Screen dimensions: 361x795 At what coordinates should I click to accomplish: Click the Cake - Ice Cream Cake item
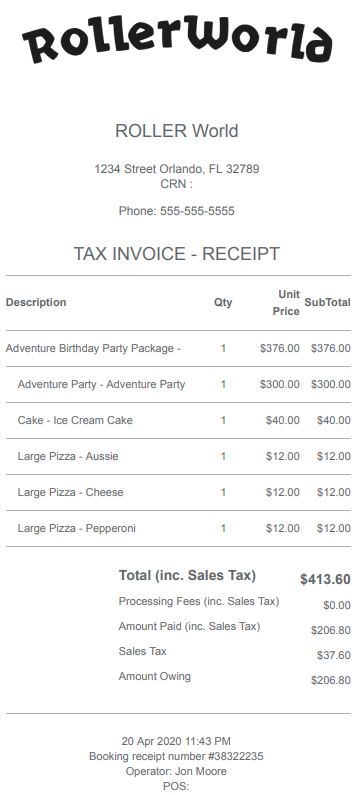[75, 420]
